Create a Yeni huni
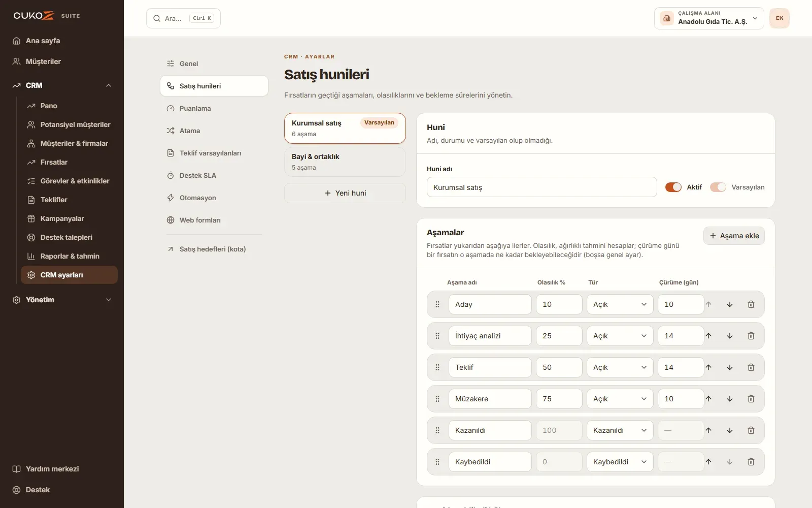The height and width of the screenshot is (508, 812). click(345, 193)
